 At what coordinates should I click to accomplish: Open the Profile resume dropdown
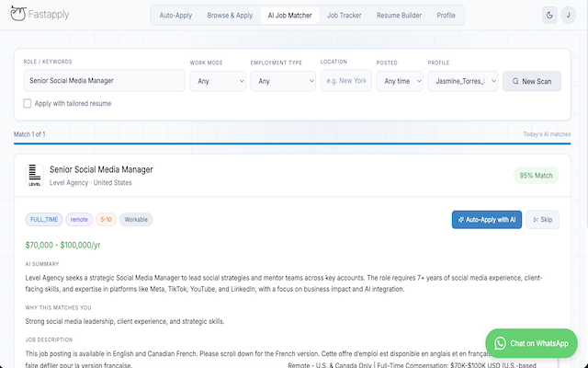pos(463,81)
